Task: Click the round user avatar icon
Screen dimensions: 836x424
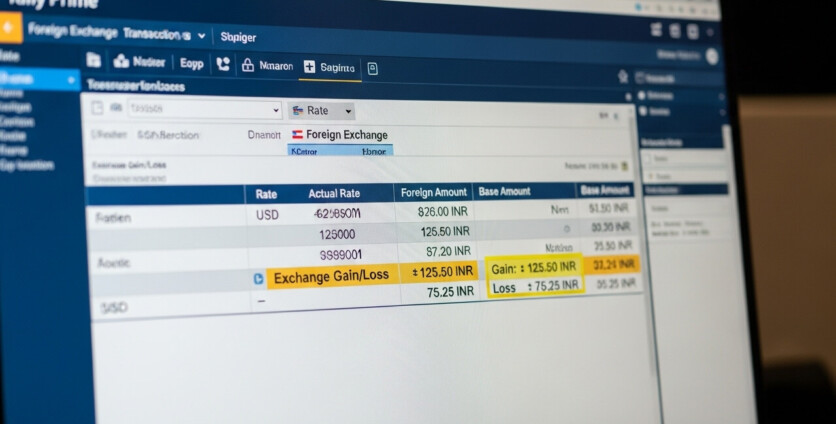Action: (712, 57)
